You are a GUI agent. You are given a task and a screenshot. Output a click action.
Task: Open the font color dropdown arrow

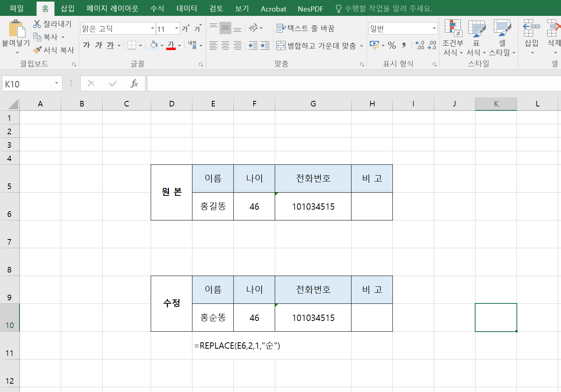[180, 46]
